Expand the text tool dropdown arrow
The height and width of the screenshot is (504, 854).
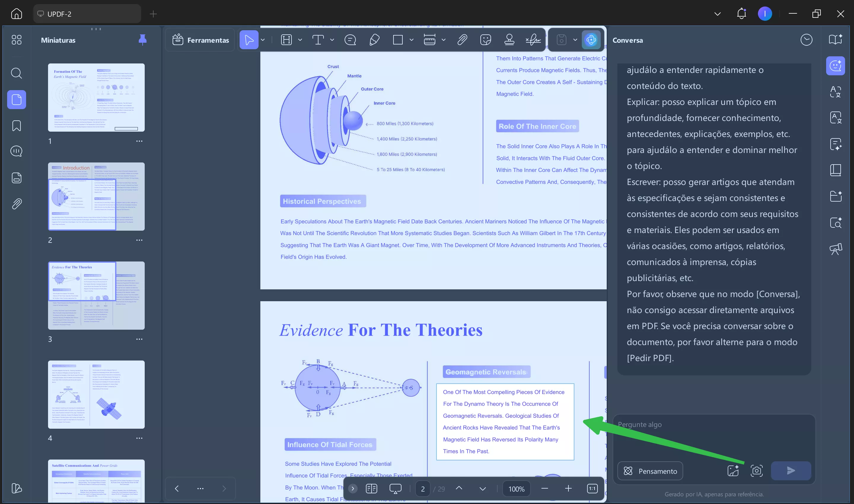click(332, 40)
